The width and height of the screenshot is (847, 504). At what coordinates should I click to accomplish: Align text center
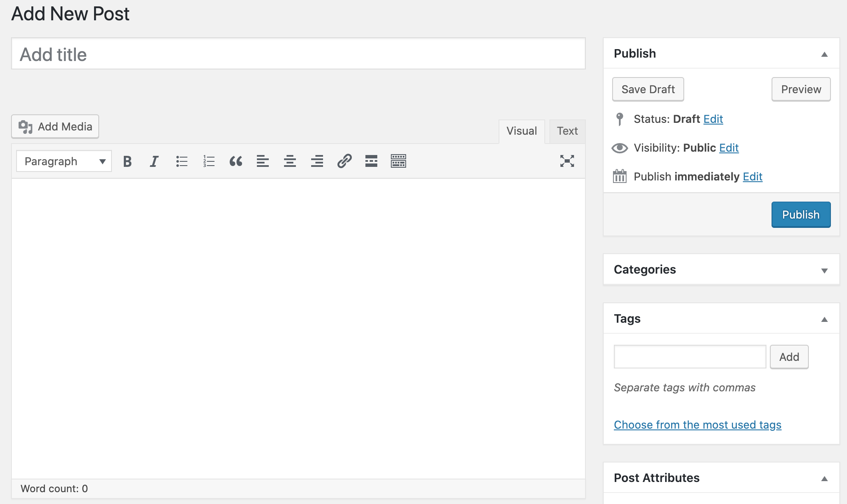point(290,161)
